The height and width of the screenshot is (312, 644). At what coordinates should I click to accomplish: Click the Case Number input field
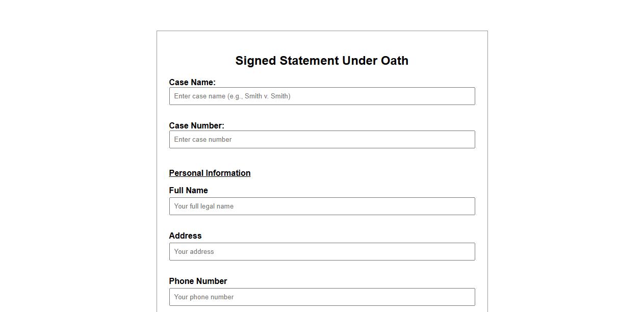pos(322,139)
